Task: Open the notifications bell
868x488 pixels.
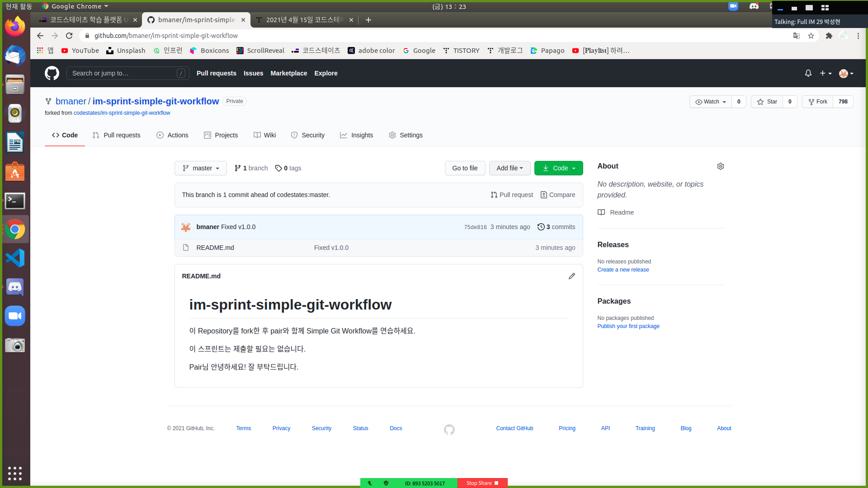Action: pos(808,73)
